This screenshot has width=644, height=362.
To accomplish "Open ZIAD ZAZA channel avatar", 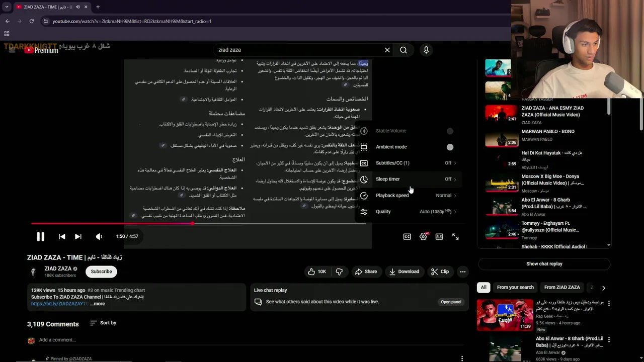I will tap(33, 271).
